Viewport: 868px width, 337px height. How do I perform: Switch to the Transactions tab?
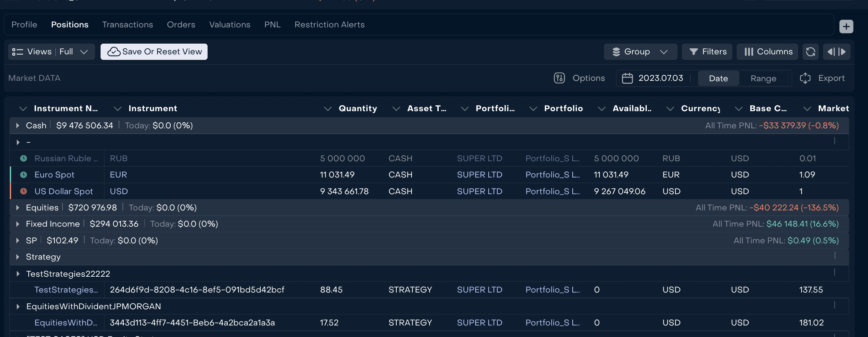(x=128, y=25)
